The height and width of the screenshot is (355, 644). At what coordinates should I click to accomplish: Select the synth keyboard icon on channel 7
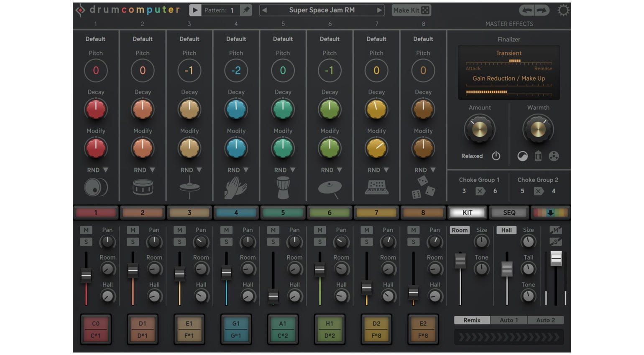pos(377,187)
